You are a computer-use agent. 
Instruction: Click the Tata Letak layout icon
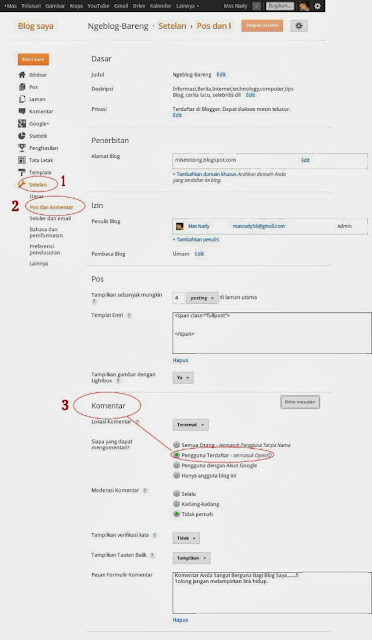(22, 160)
